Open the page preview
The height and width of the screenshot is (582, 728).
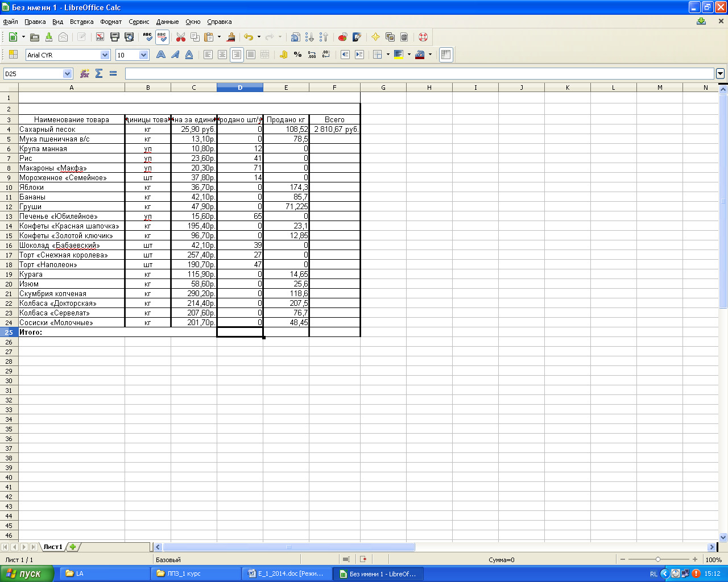pyautogui.click(x=129, y=37)
